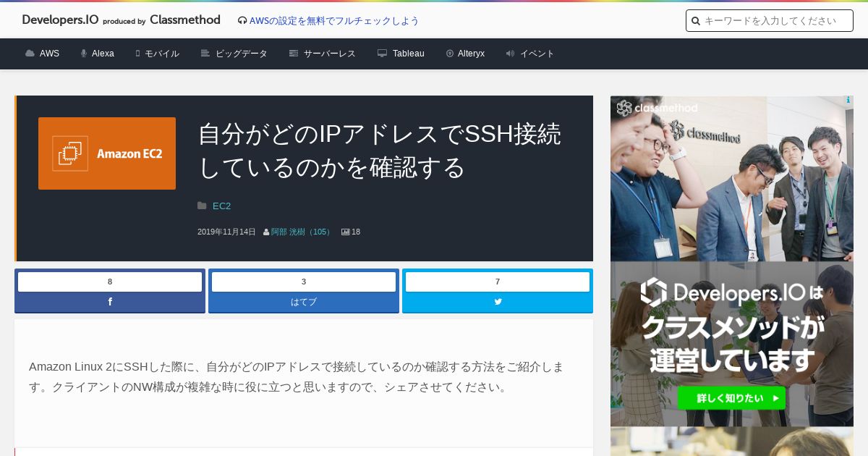Click the phone icon next to モバイル
This screenshot has width=868, height=456.
[x=137, y=54]
